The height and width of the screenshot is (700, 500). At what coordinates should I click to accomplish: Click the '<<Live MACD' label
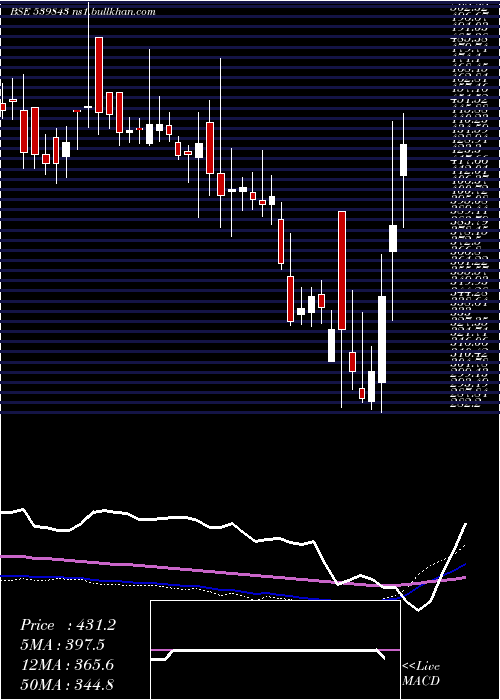pyautogui.click(x=421, y=674)
